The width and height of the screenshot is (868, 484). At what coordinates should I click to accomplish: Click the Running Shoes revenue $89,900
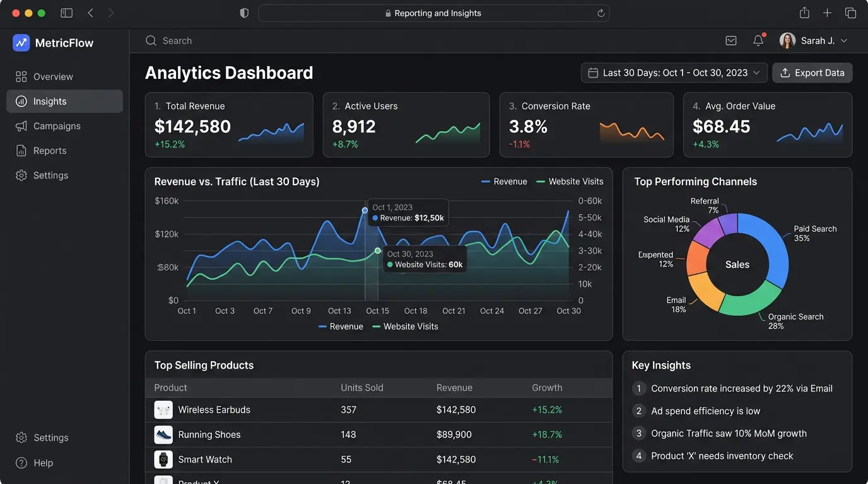pyautogui.click(x=454, y=435)
